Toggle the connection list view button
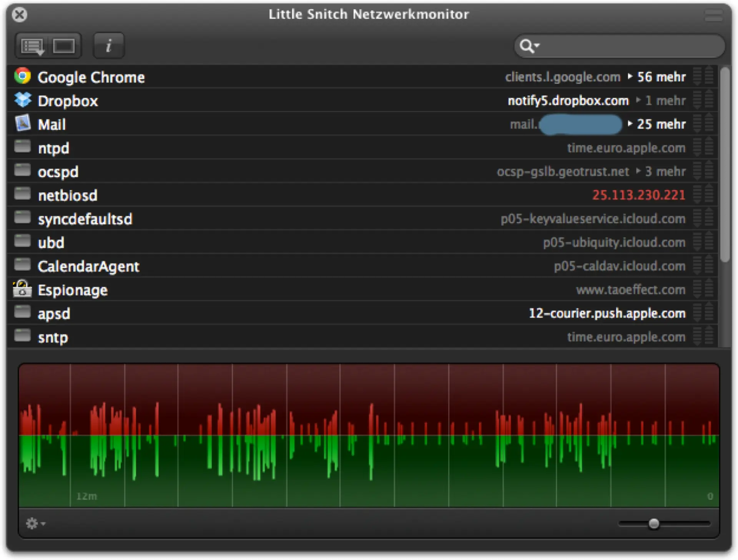Screen dimensions: 738x560 pyautogui.click(x=33, y=46)
